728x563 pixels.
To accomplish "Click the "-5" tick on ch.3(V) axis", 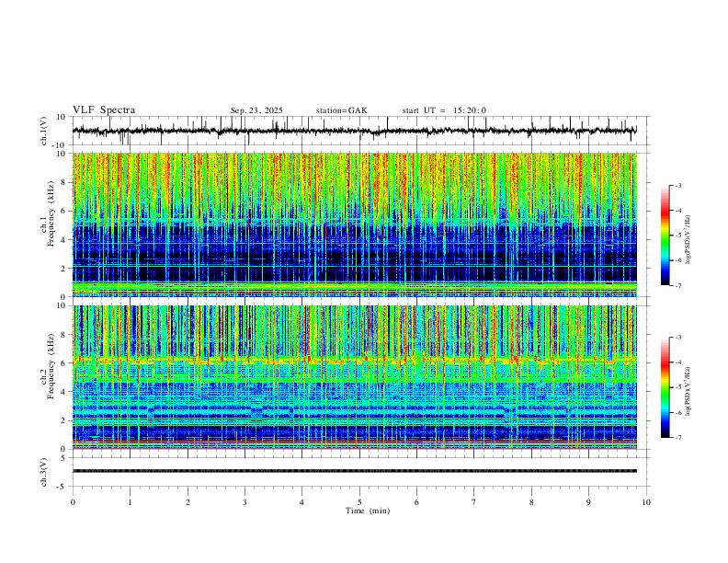I will point(62,487).
